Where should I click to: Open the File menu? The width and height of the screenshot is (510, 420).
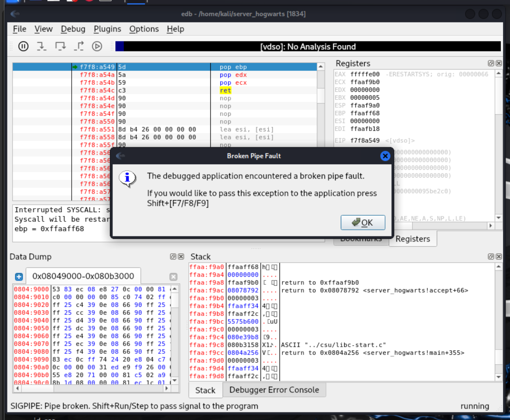pos(20,29)
